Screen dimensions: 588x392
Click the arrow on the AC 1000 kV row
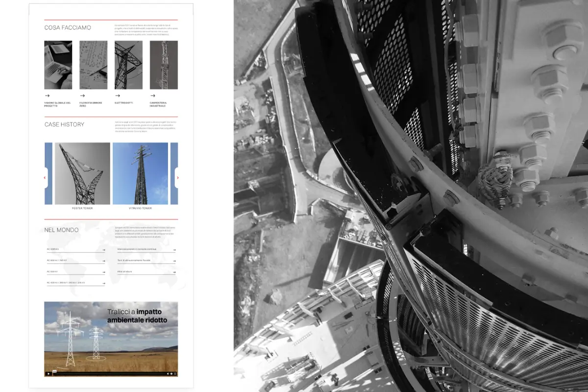pos(103,250)
